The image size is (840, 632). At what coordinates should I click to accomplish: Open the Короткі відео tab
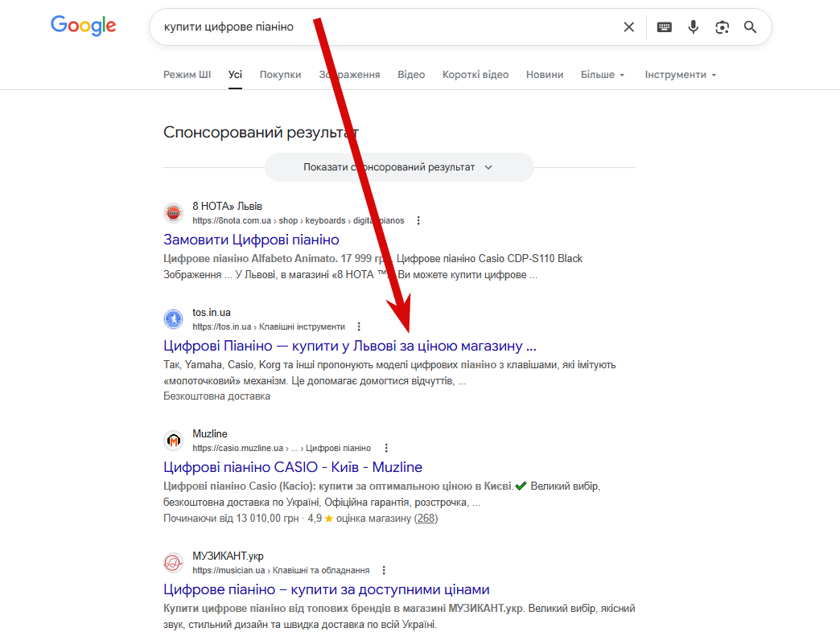[x=476, y=75]
